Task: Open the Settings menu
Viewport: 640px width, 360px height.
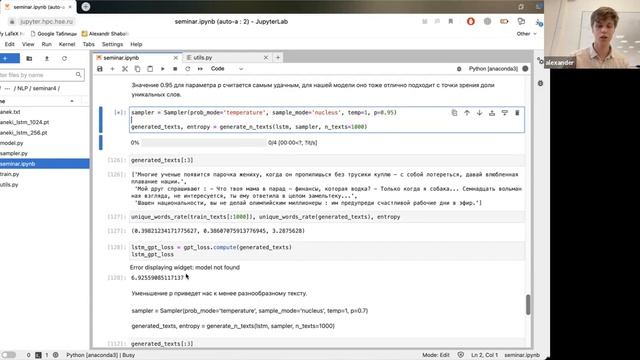Action: coord(112,44)
